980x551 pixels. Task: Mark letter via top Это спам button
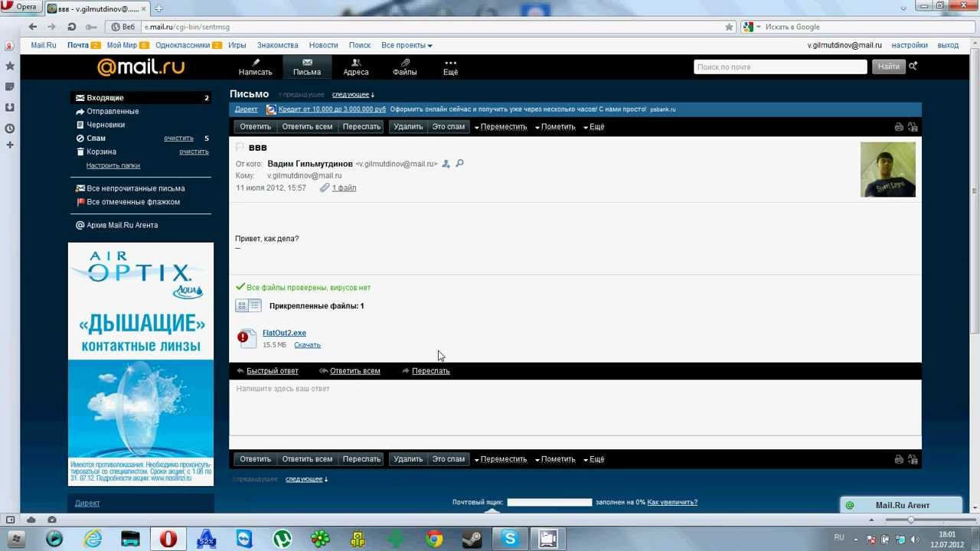pyautogui.click(x=448, y=127)
